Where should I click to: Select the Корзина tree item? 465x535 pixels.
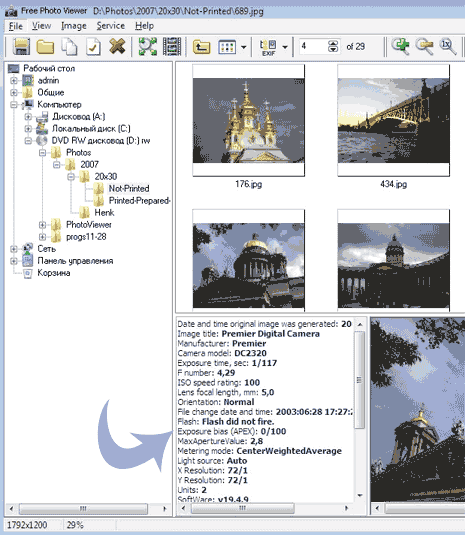(x=54, y=273)
